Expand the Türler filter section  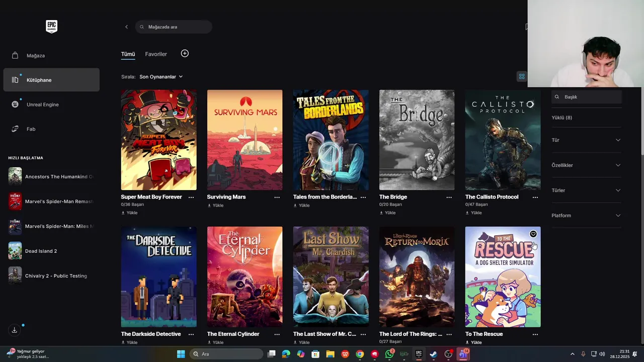[587, 191]
